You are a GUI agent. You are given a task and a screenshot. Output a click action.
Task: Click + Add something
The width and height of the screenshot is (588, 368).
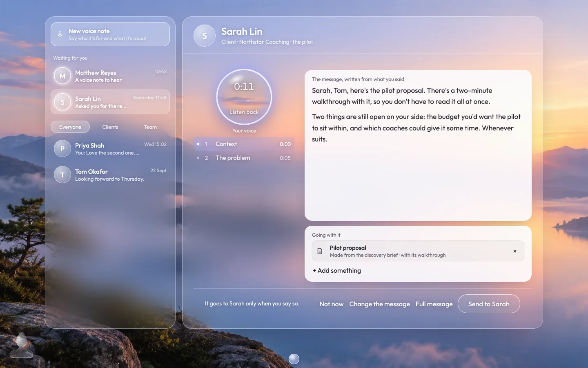click(x=337, y=270)
